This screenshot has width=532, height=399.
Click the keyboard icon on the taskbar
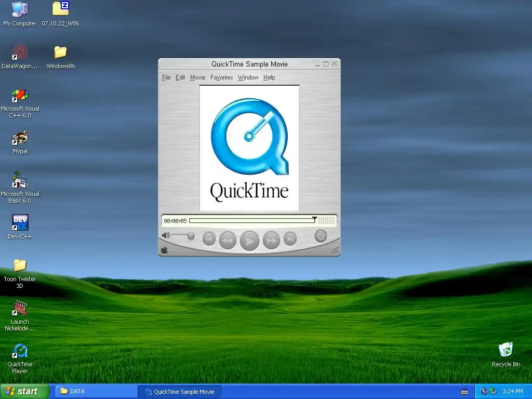tap(464, 392)
